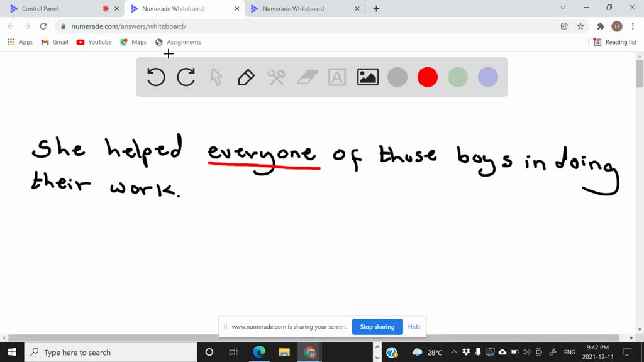Viewport: 644px width, 362px height.
Task: Select the pointer selection tool
Action: coord(216,77)
